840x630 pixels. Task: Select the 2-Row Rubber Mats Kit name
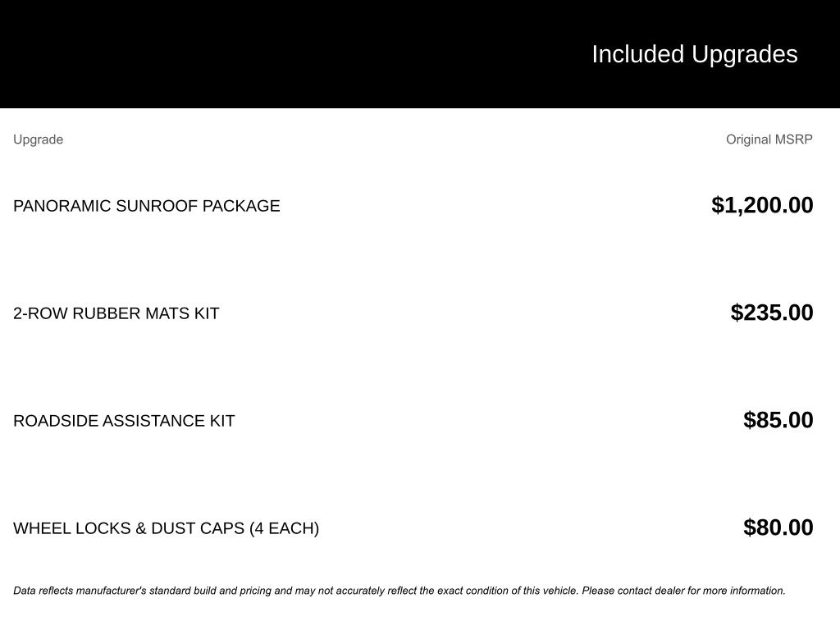pyautogui.click(x=116, y=313)
